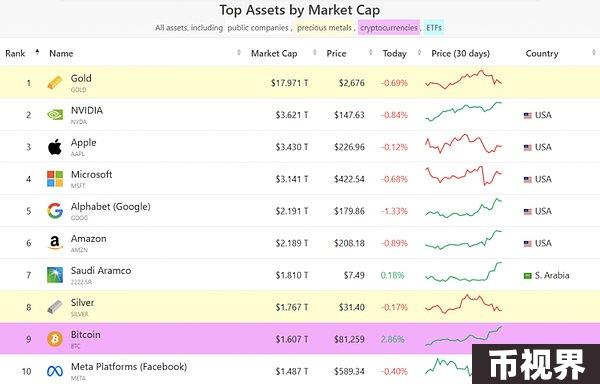
Task: Click the Google logo icon
Action: (x=55, y=211)
